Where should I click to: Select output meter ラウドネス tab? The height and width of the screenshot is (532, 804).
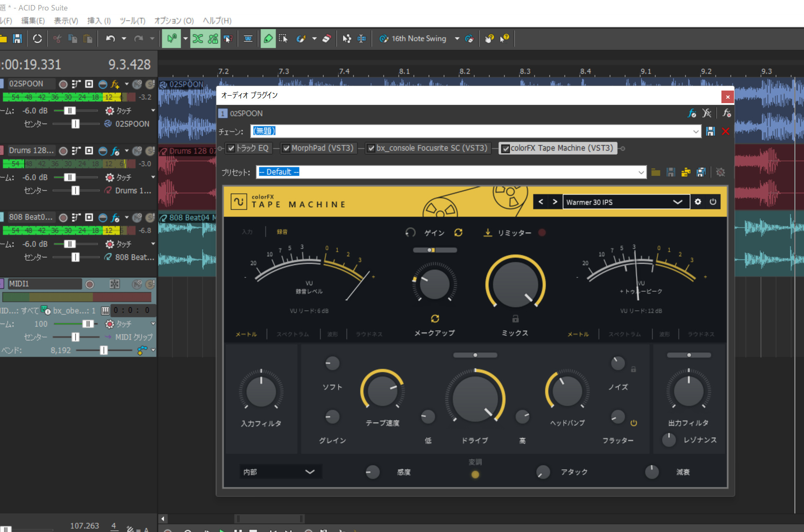pos(701,334)
